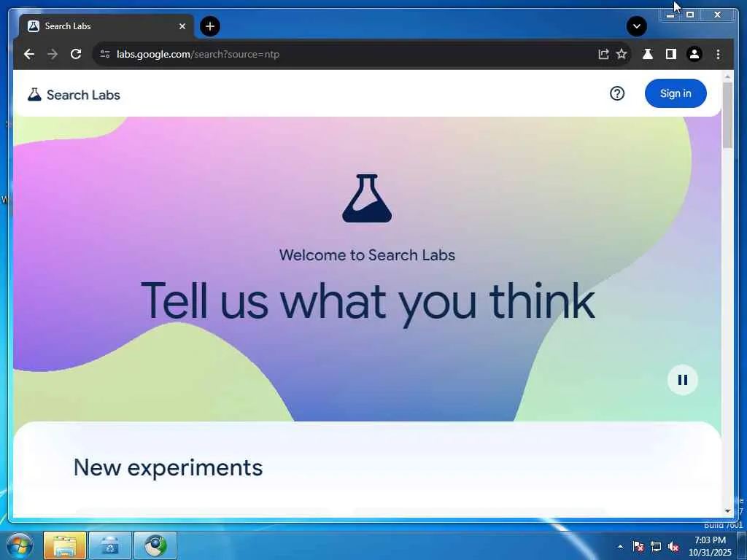Click the page vertical scrollbar thumb
The image size is (747, 560).
click(727, 114)
